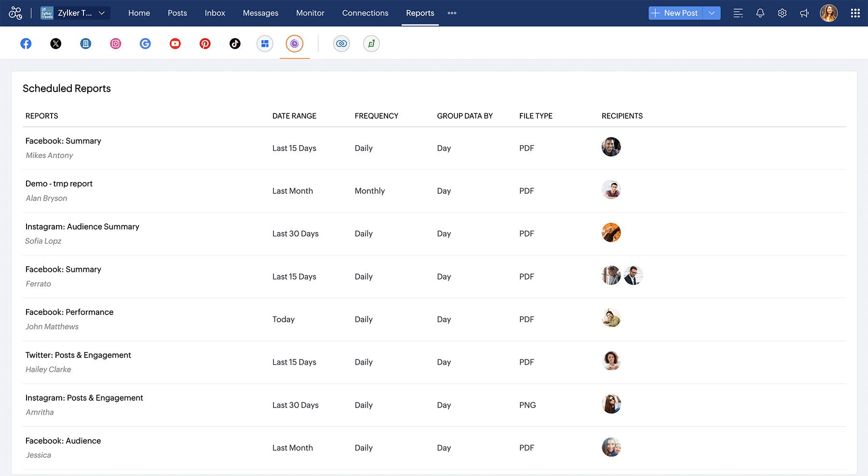
Task: Select the X (Twitter) channel icon
Action: click(56, 44)
